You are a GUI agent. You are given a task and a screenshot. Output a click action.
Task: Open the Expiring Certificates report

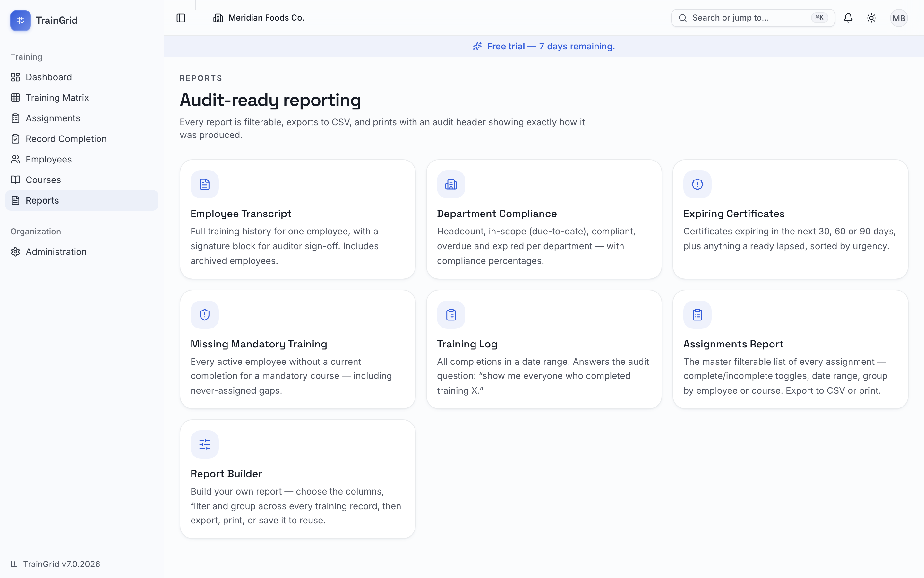coord(790,219)
